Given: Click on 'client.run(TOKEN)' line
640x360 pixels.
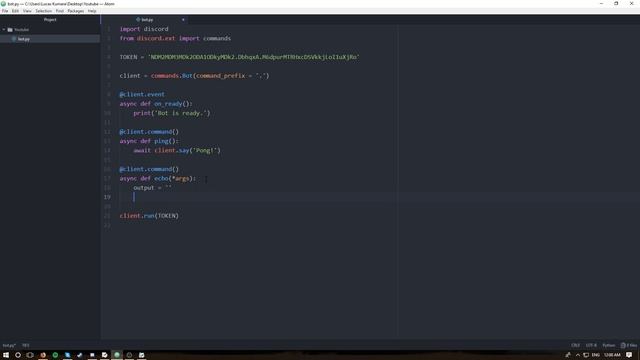Looking at the screenshot, I should coord(149,216).
